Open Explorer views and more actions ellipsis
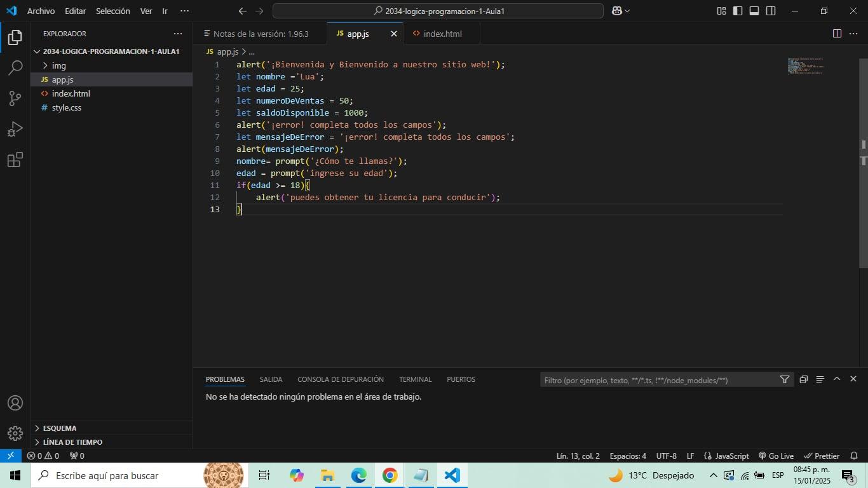The width and height of the screenshot is (868, 488). point(178,34)
